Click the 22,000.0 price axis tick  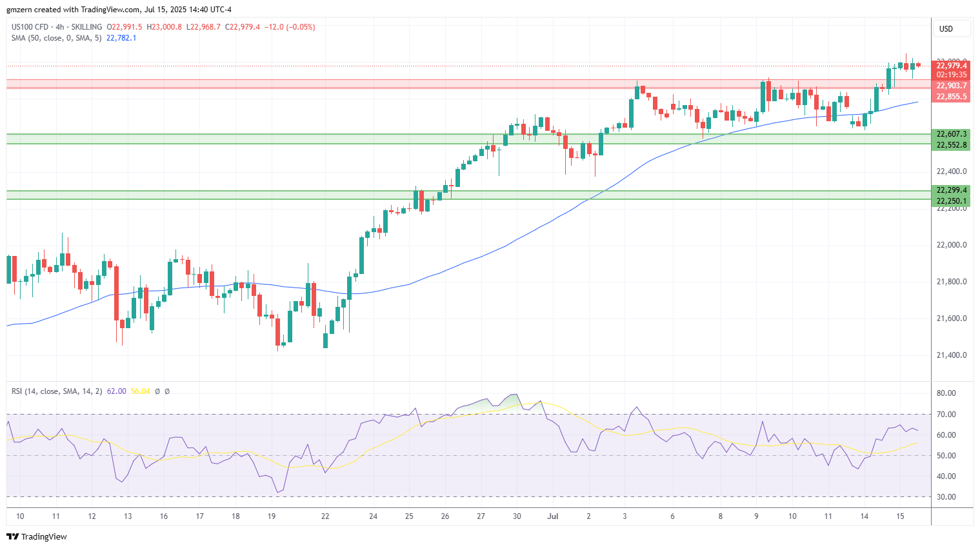tap(952, 245)
